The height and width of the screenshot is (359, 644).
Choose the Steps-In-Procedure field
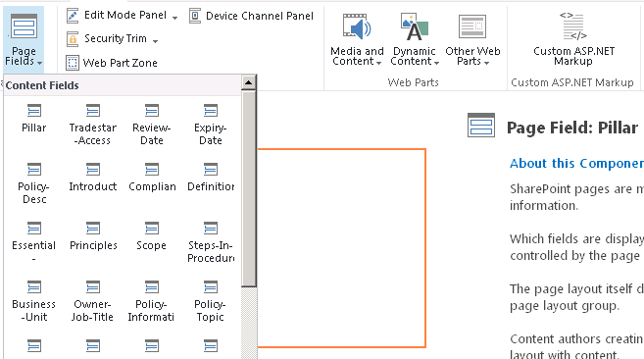[x=211, y=242]
